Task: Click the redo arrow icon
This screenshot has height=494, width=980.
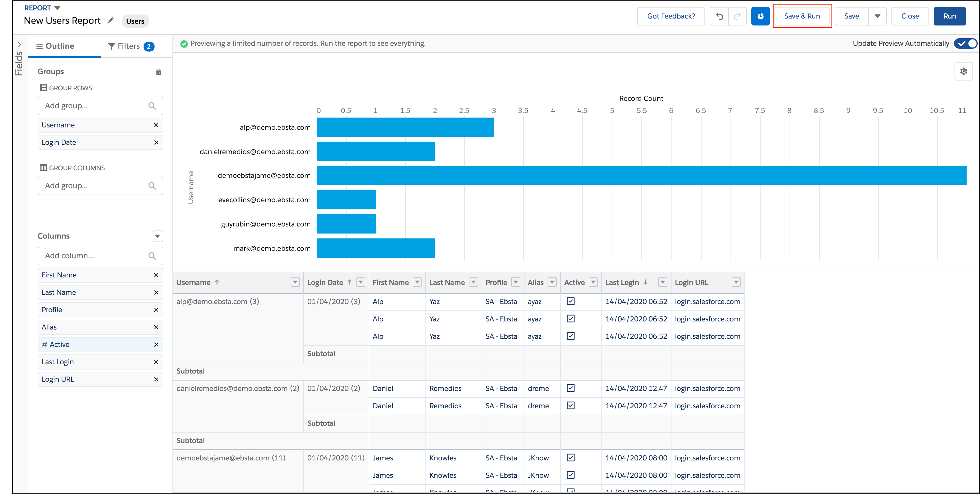Action: pyautogui.click(x=737, y=16)
